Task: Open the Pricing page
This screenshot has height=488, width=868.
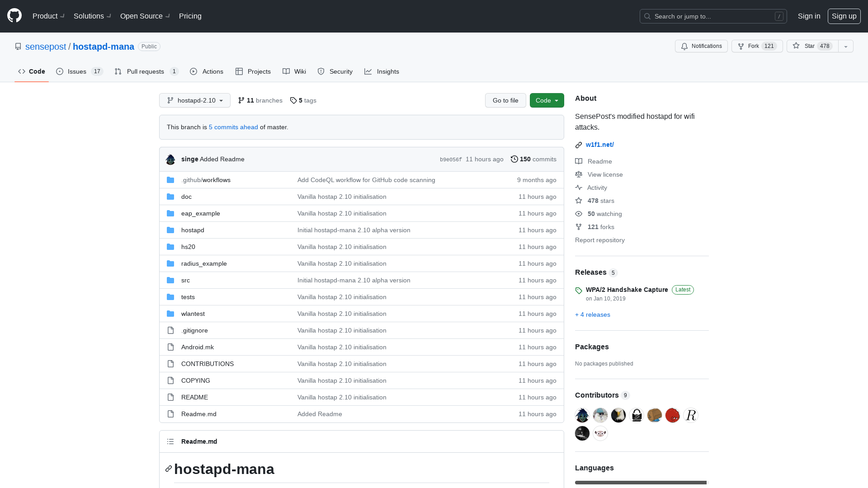Action: (190, 16)
